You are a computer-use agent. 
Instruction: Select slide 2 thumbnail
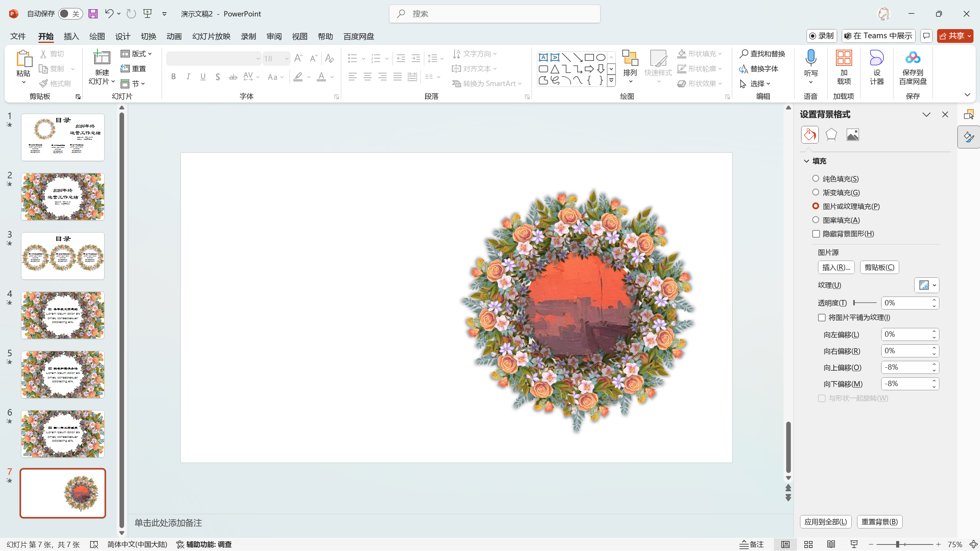pyautogui.click(x=63, y=197)
